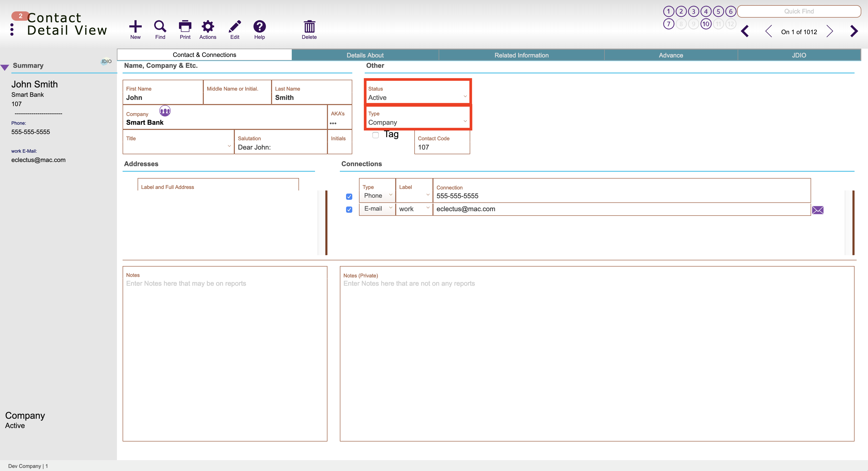Uncheck the E-mail connection checkbox
Viewport: 868px width, 471px height.
click(x=349, y=210)
